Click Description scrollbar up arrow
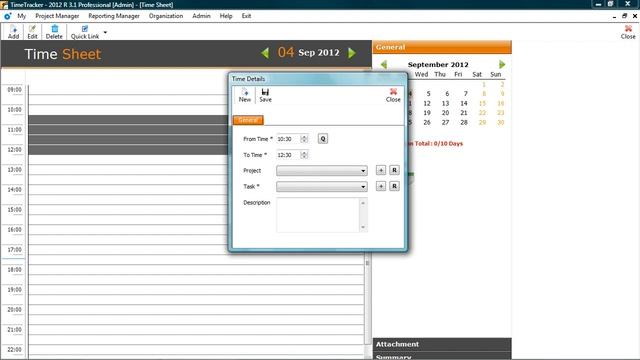 [363, 203]
